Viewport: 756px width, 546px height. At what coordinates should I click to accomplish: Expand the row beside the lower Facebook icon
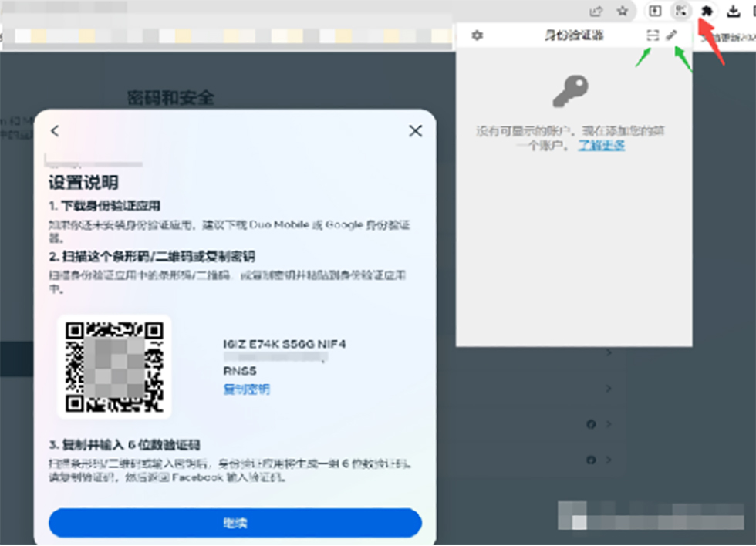click(x=609, y=460)
